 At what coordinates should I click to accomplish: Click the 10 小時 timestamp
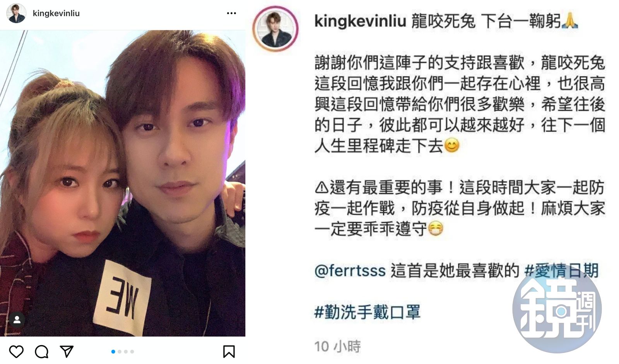click(x=337, y=346)
